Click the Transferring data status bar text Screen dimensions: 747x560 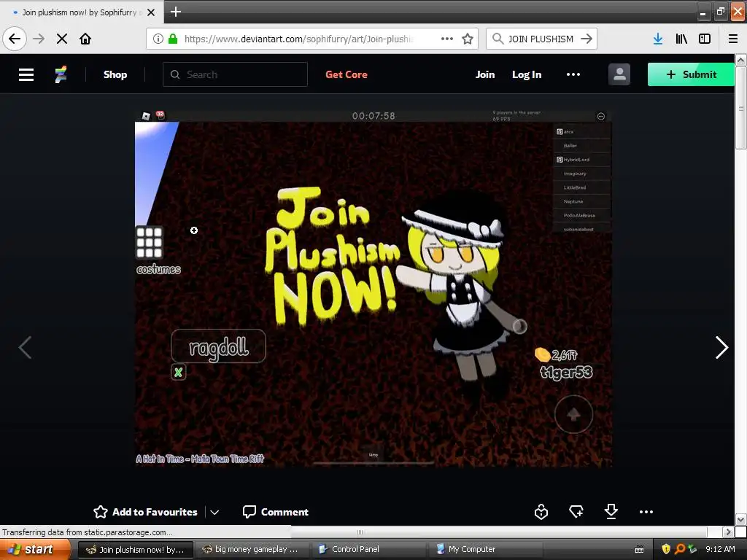88,532
